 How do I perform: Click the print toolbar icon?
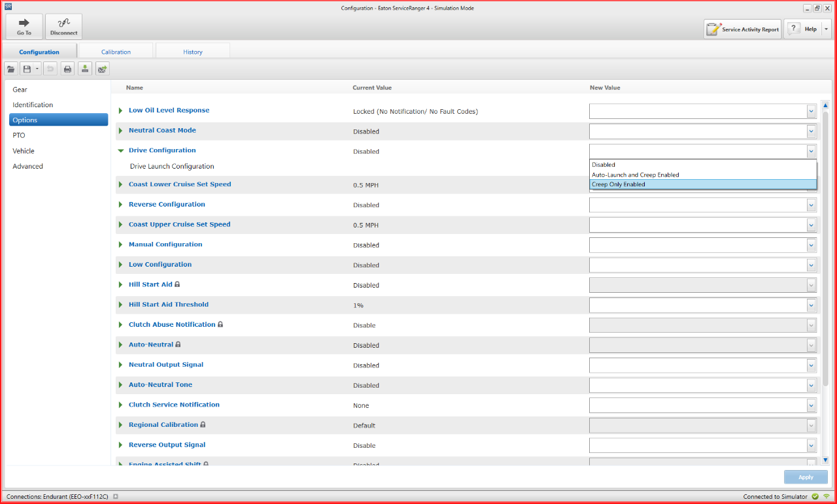(67, 69)
